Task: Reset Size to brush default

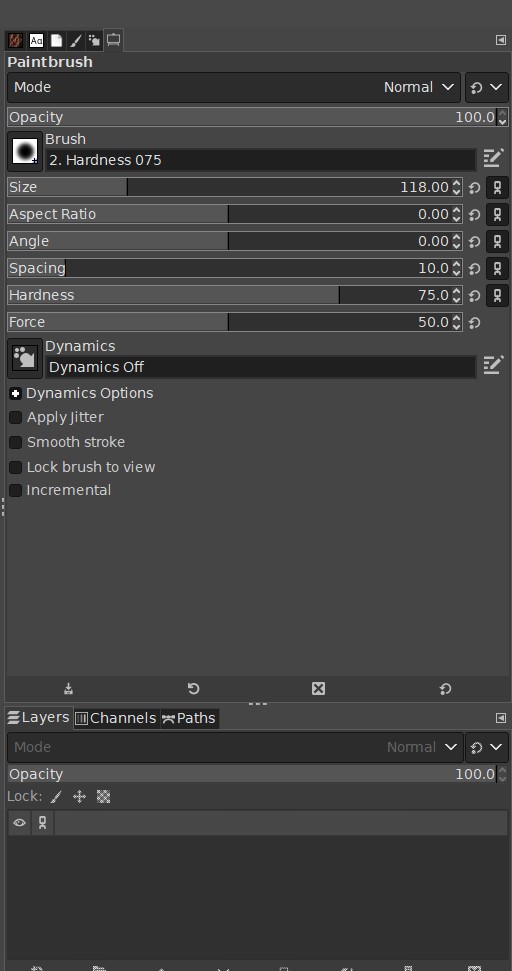Action: [x=474, y=188]
